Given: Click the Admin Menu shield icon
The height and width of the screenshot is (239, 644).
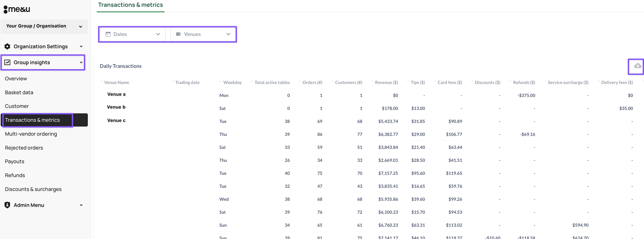Looking at the screenshot, I should [x=7, y=205].
